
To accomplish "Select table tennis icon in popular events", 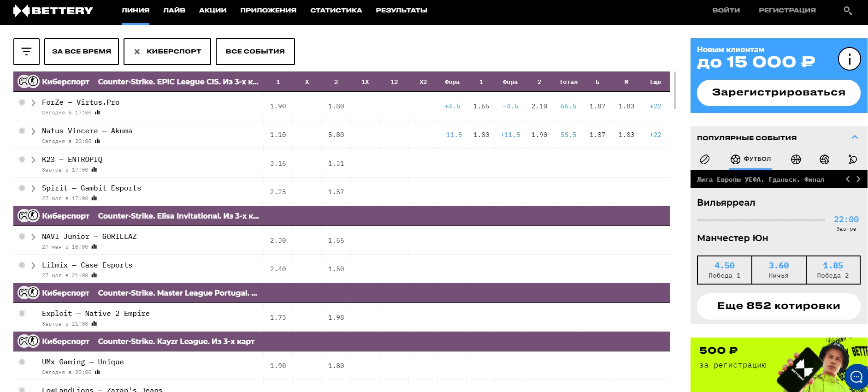I will click(852, 160).
